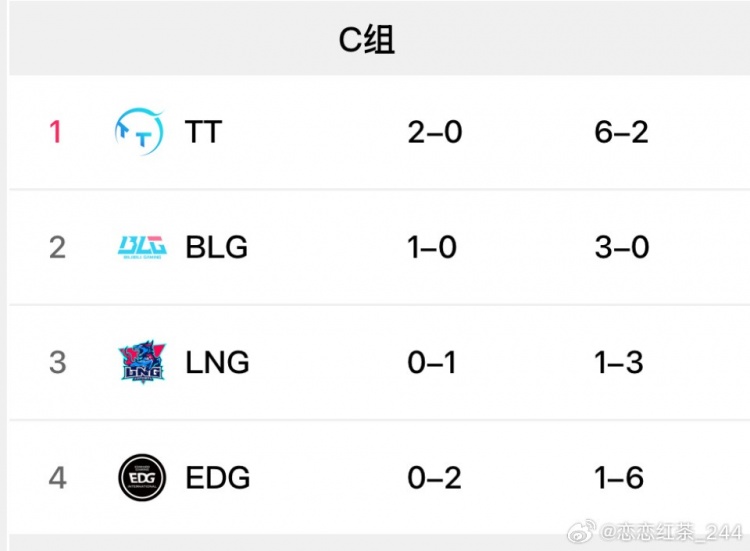750x551 pixels.
Task: Click the BLG team logo
Action: (141, 247)
